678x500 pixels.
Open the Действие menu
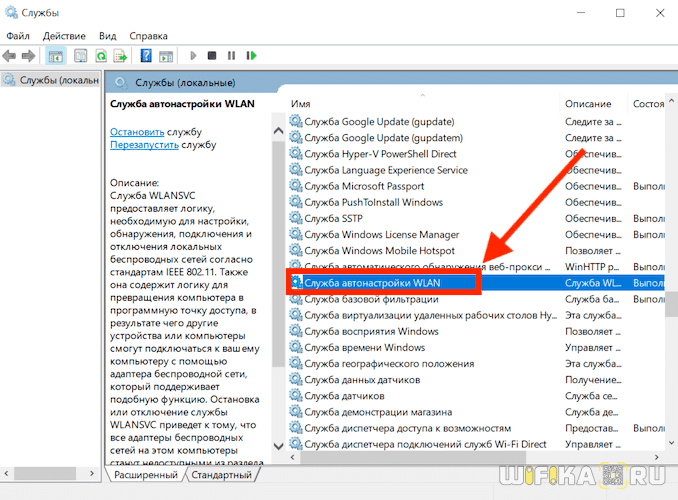[x=64, y=36]
